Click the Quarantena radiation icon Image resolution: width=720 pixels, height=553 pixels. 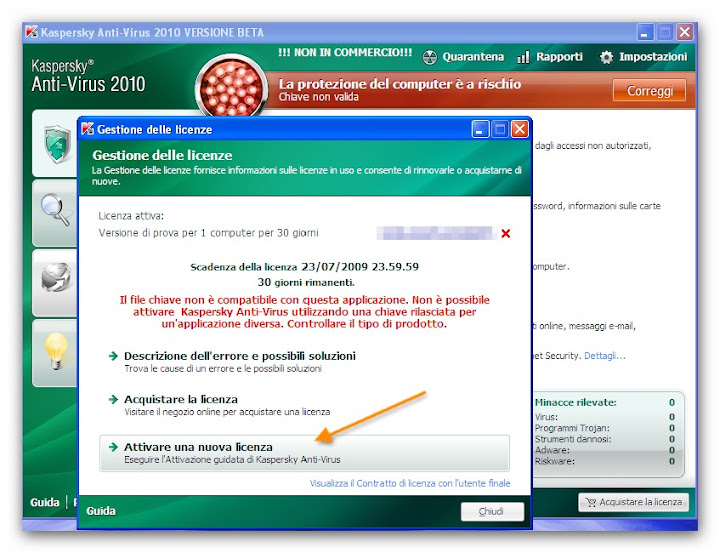tap(429, 57)
